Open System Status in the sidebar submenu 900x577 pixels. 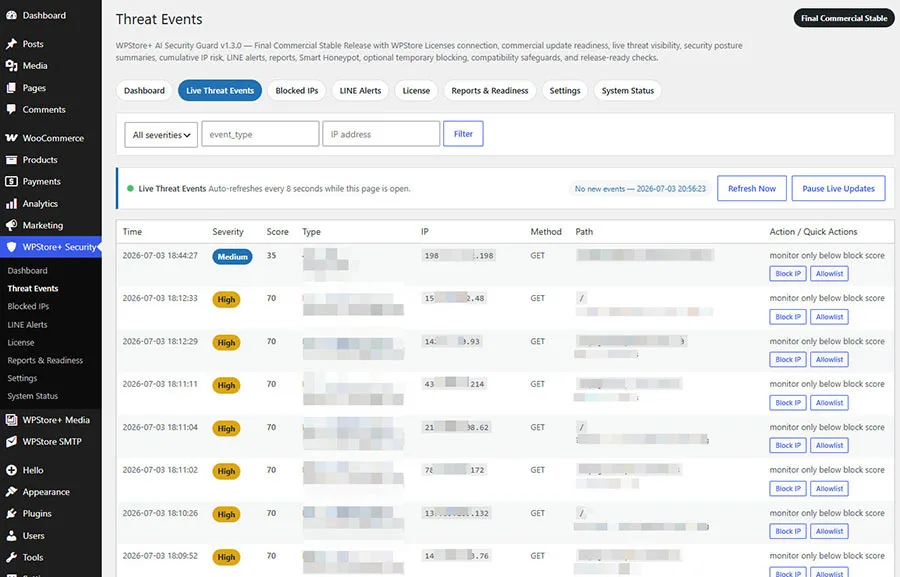pos(33,396)
